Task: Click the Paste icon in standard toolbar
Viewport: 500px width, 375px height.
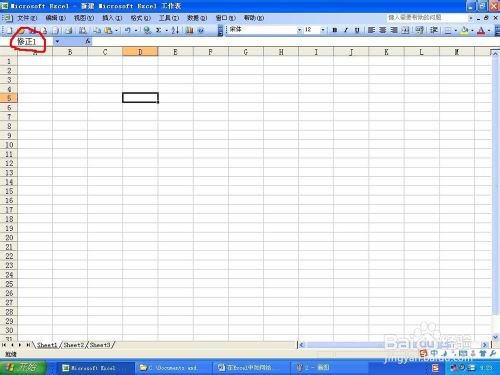Action: (x=108, y=30)
